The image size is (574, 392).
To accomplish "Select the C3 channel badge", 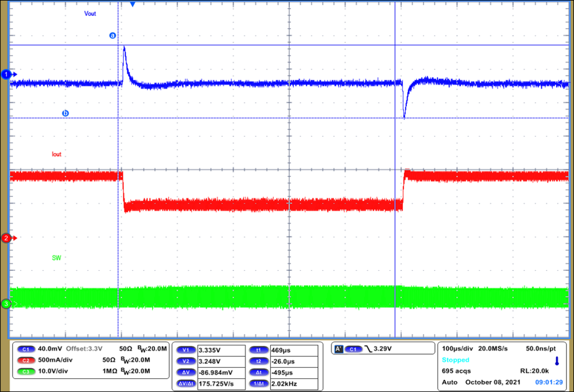I will coord(25,372).
